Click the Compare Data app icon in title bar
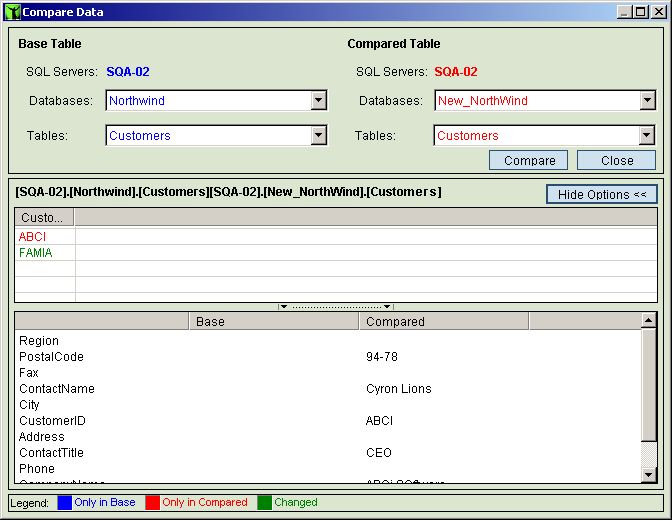672x521 pixels. pyautogui.click(x=12, y=12)
